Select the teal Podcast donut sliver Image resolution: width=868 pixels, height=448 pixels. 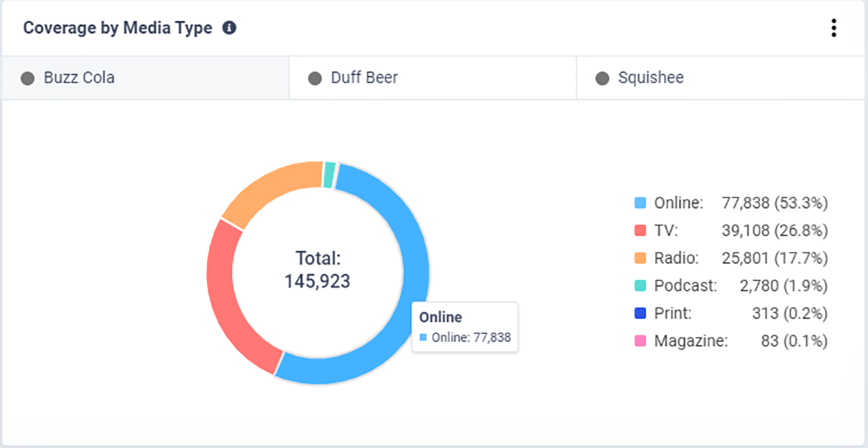click(x=330, y=174)
